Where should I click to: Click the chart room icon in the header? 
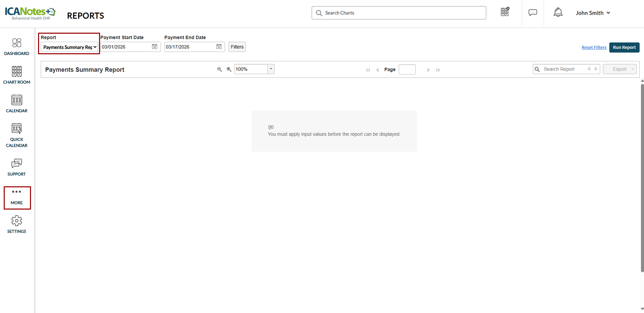pos(505,12)
